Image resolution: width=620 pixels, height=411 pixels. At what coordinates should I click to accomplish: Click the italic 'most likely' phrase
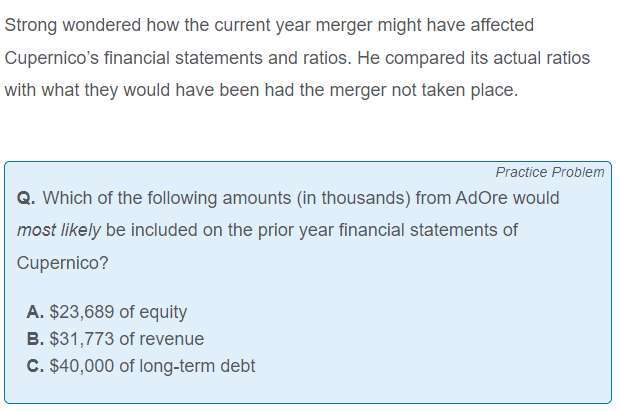coord(59,230)
